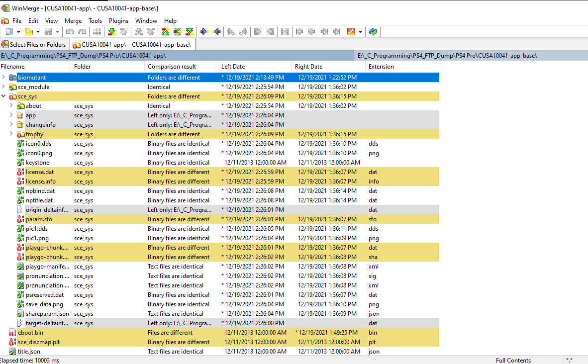This screenshot has height=364, width=588.
Task: Click the Previous Conflict toolbar icon
Action: 151,32
